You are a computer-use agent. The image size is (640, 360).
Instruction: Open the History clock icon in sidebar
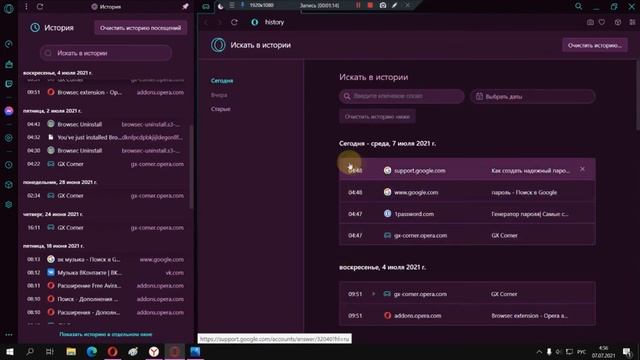(9, 165)
